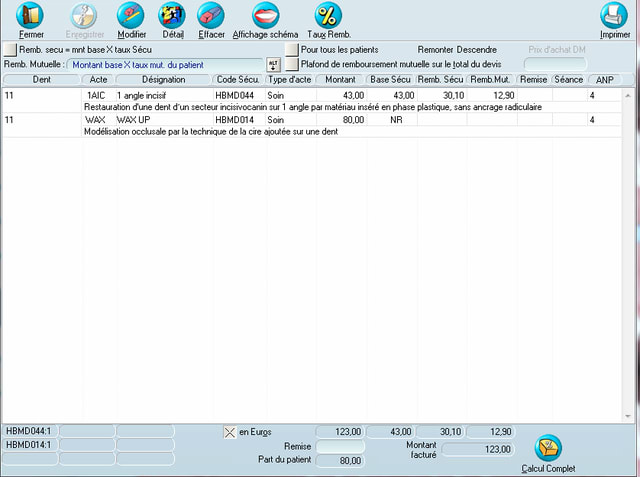The image size is (640, 477).
Task: Show the Affichage schéma mouth icon
Action: (x=265, y=16)
